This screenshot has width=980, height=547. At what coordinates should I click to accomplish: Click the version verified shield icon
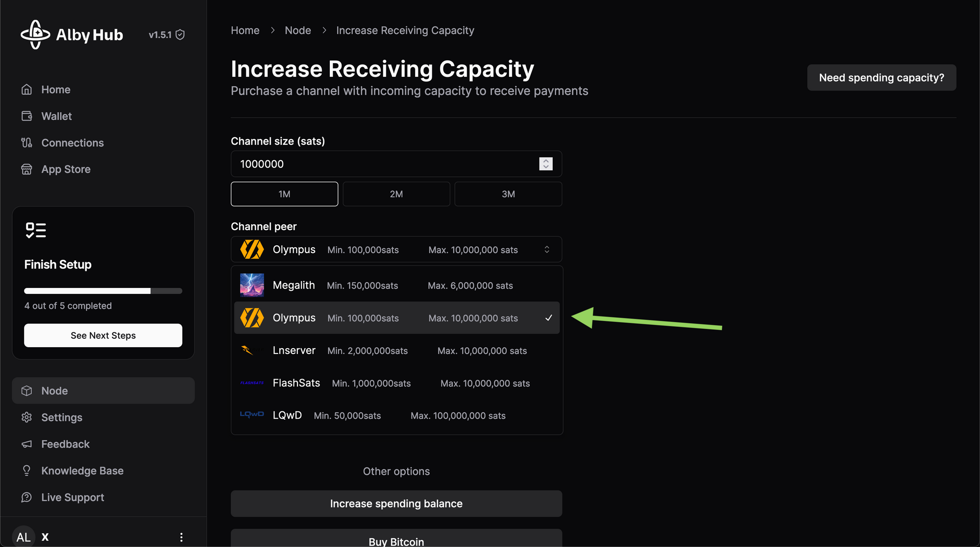[180, 35]
